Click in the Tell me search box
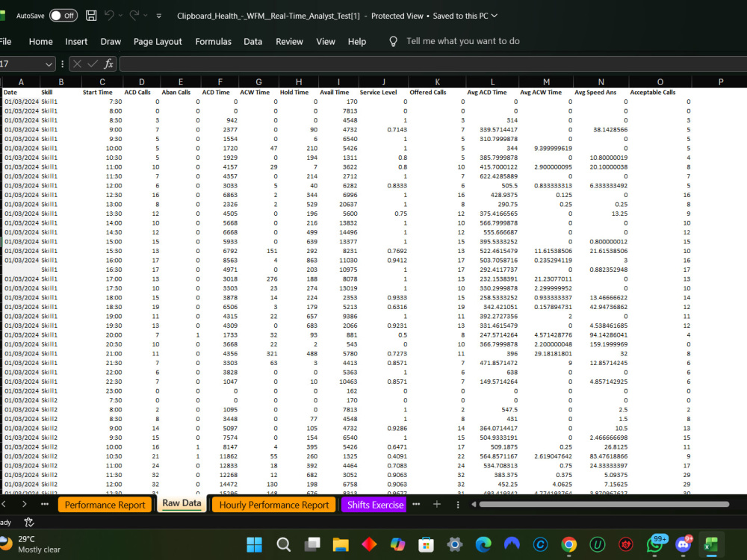This screenshot has width=747, height=560. (x=462, y=41)
